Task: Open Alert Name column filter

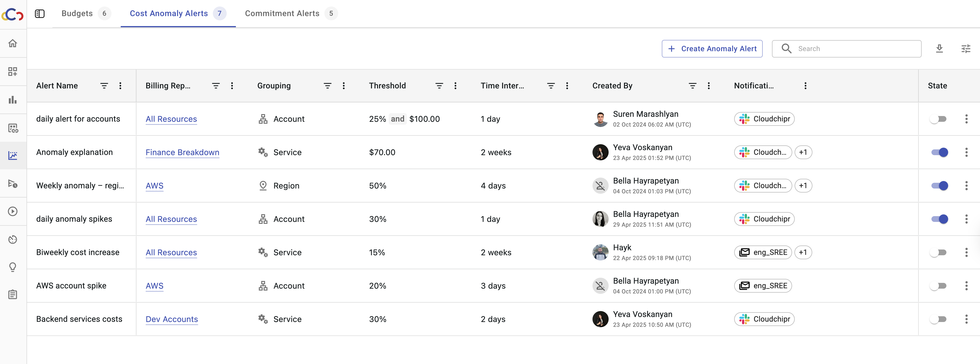Action: [104, 86]
